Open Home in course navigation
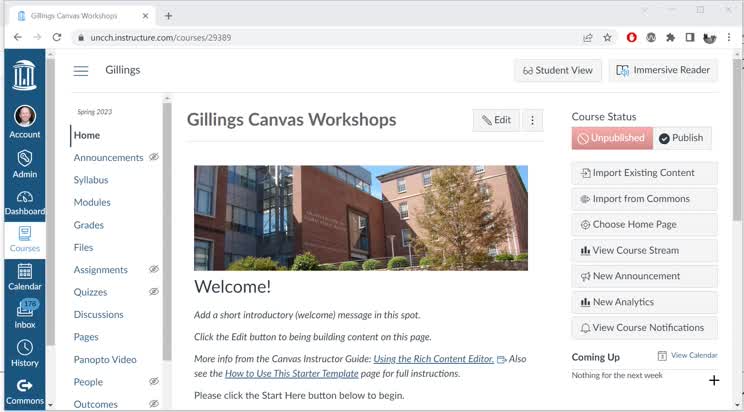This screenshot has width=744, height=412. 87,135
